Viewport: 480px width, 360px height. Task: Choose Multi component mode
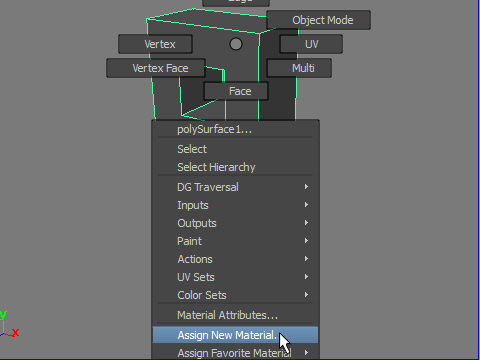(x=299, y=68)
